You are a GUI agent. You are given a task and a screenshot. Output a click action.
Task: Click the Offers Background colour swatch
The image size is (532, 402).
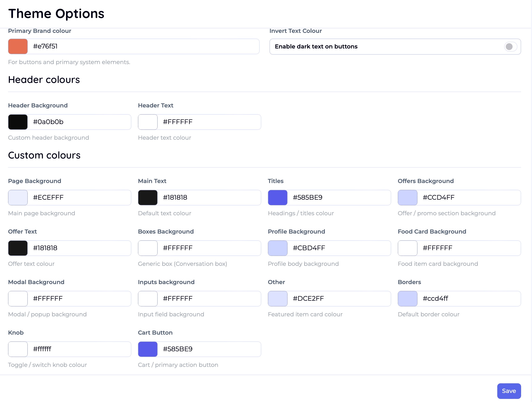pos(407,198)
